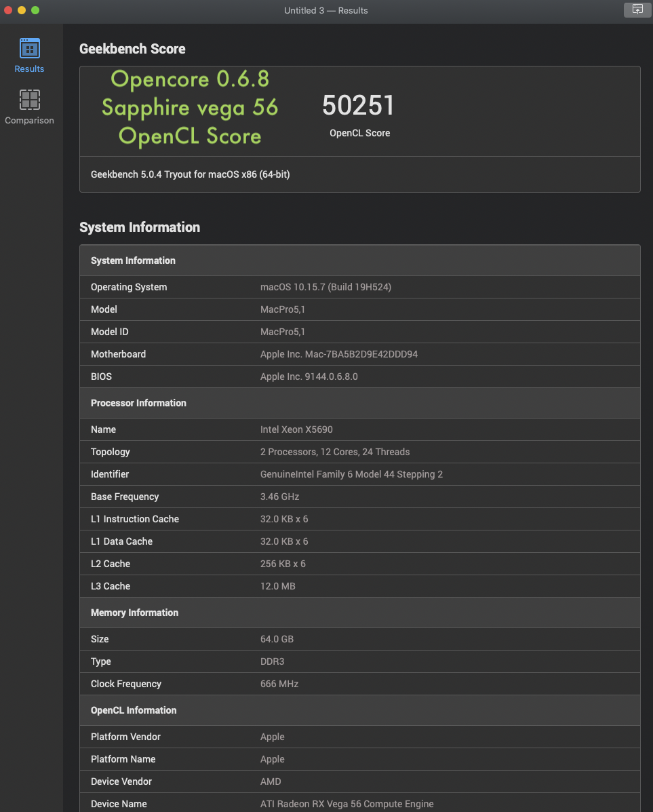Click the 'Operating System' row label
653x812 pixels.
(x=128, y=287)
